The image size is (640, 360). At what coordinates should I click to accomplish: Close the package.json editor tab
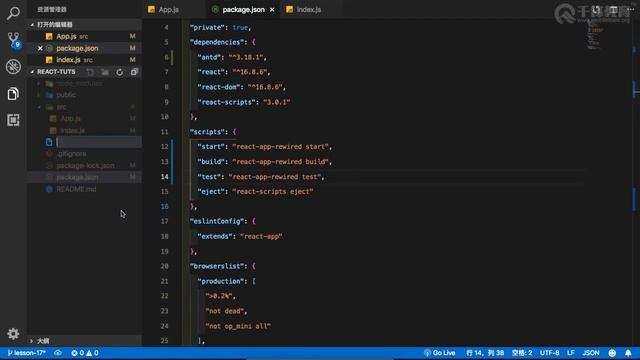pyautogui.click(x=272, y=9)
